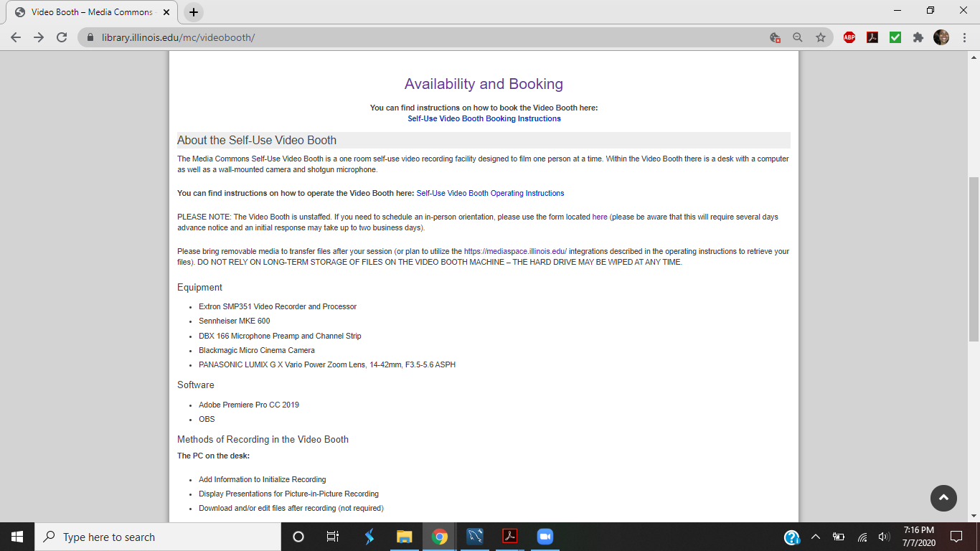
Task: Reload the Video Booth page
Action: point(62,37)
